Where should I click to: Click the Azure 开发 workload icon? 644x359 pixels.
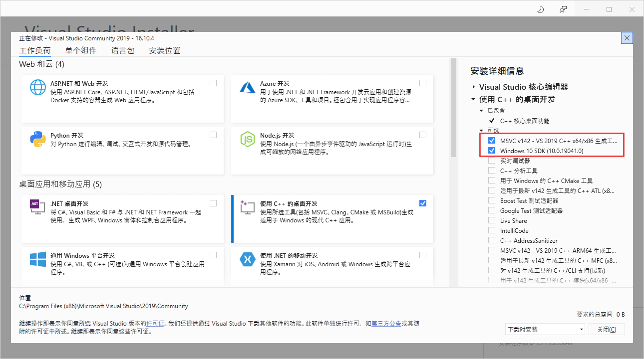click(248, 87)
